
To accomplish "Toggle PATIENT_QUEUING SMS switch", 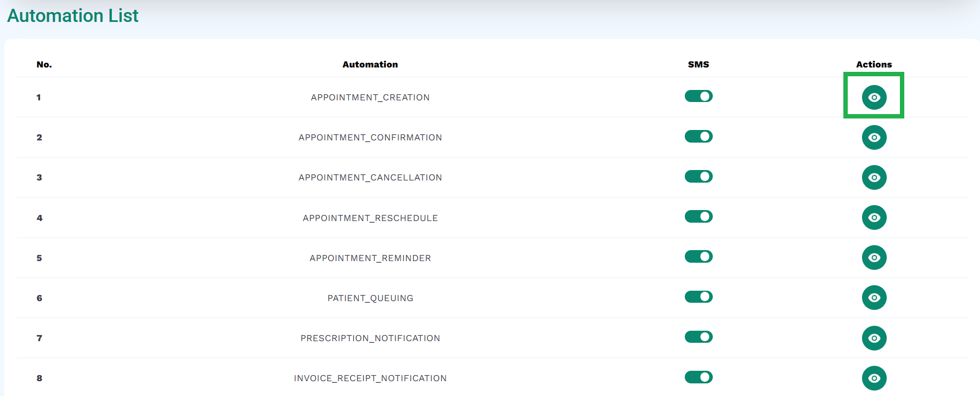I will (699, 297).
